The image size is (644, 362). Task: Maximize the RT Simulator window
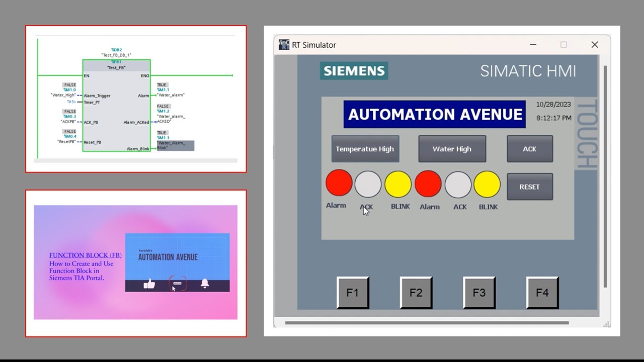[x=563, y=45]
